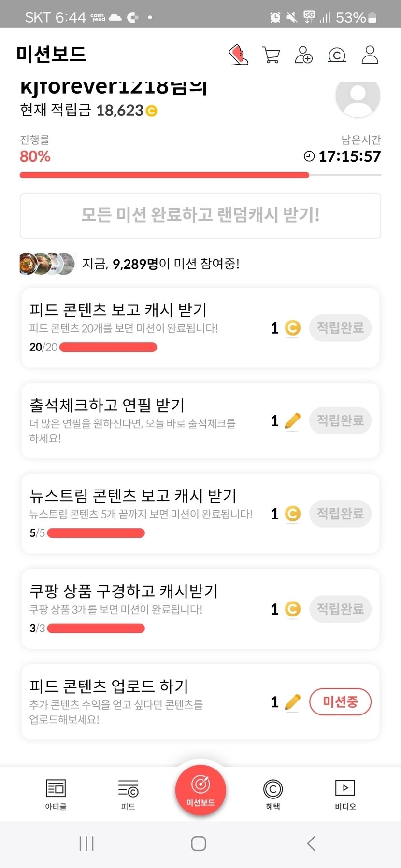Tap 적립완료 on 뉴스트림 콘텐츠 mission

pos(340,513)
